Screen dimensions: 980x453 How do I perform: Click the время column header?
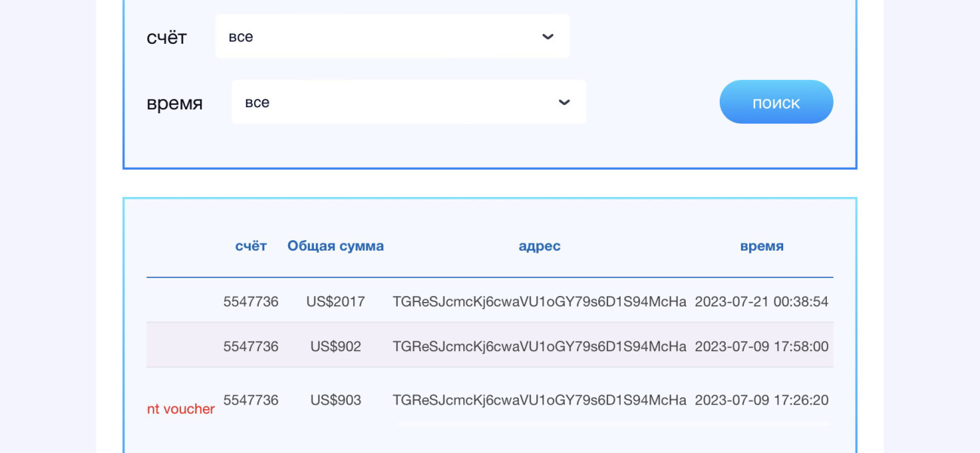click(x=761, y=246)
